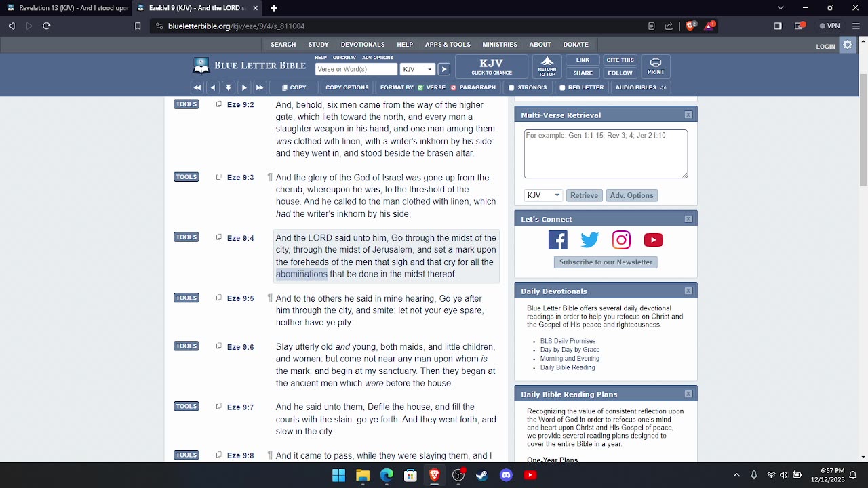Select Verse format option

click(431, 87)
